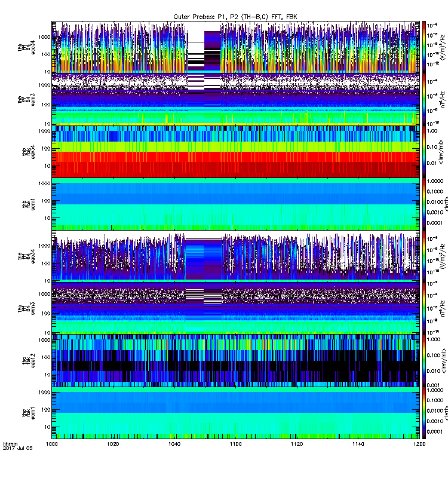This screenshot has width=448, height=478.
Task: Click the <|nT|> unit label of thb scm1 color bar
Action: [445, 204]
